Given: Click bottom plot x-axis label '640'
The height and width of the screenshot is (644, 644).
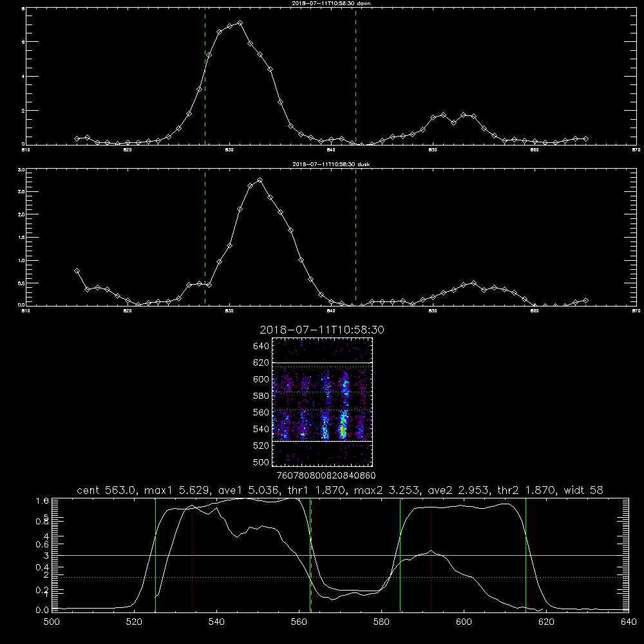Looking at the screenshot, I should (x=629, y=622).
